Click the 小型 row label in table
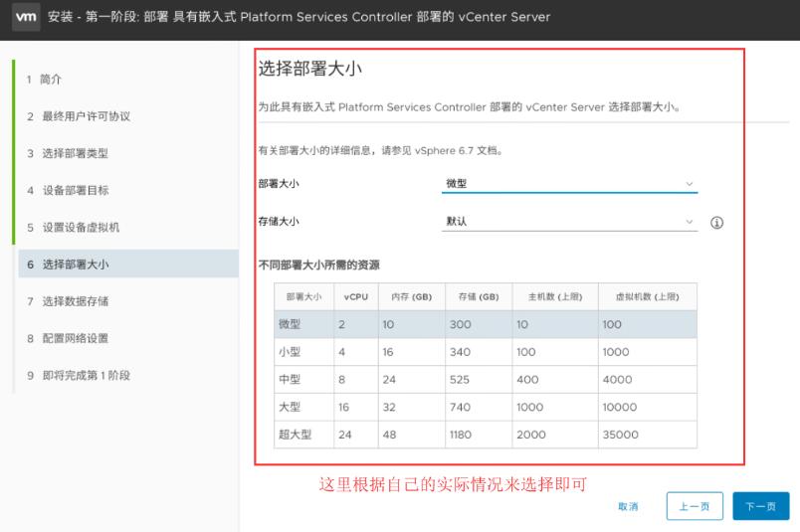 point(290,352)
